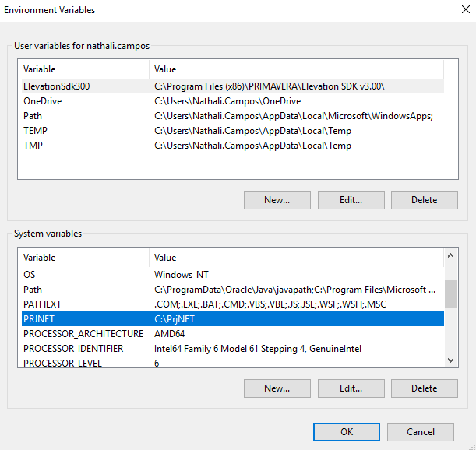Select the PROCESSOR_LEVEL variable

(233, 363)
